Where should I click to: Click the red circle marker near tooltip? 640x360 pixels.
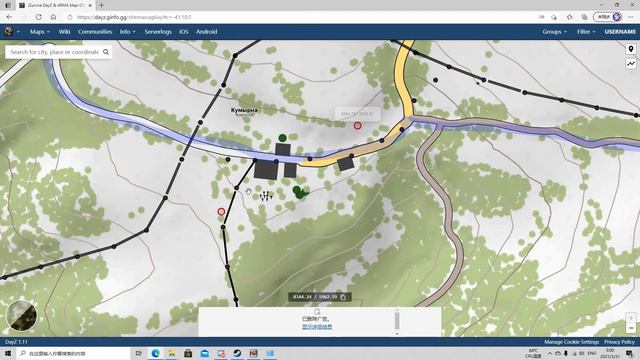point(358,126)
